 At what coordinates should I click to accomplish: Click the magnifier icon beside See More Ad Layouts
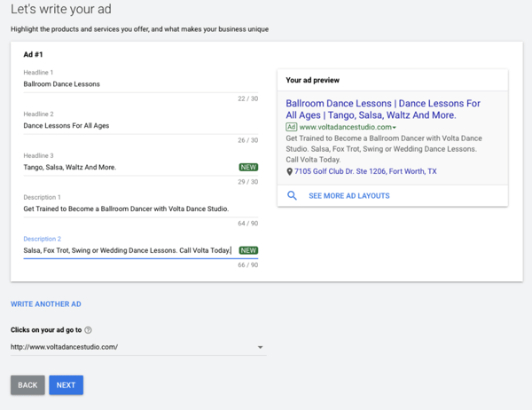tap(292, 195)
